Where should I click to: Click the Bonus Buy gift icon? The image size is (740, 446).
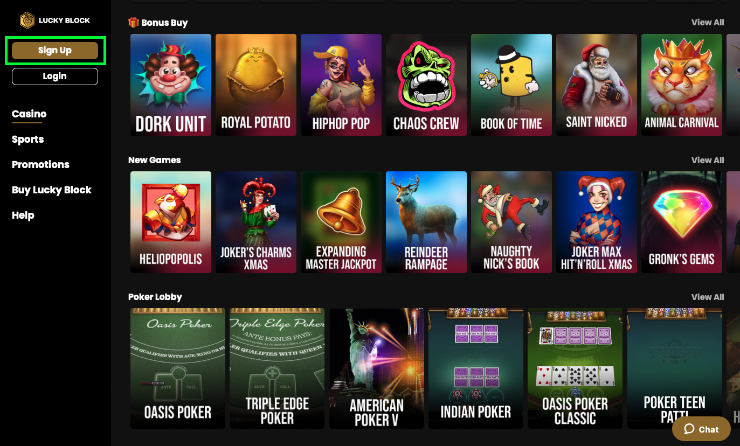click(134, 22)
